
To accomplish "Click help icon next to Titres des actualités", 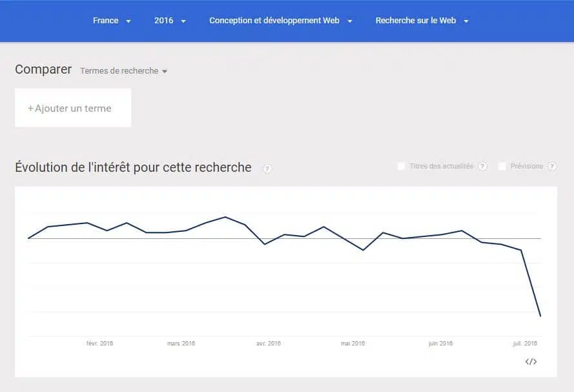I will pos(482,167).
